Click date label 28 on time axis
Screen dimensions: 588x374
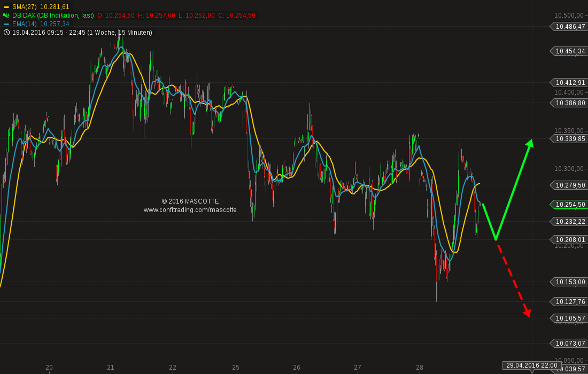420,368
